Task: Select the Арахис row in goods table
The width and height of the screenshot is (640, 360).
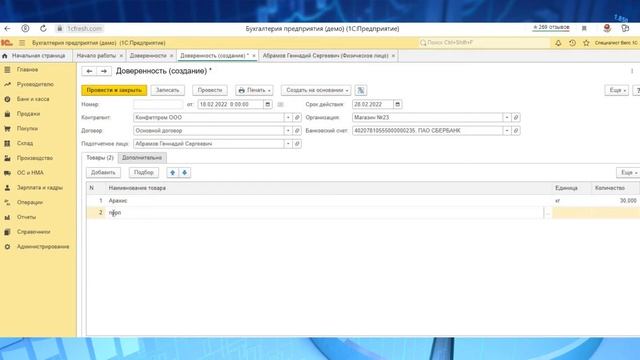Action: pyautogui.click(x=363, y=200)
